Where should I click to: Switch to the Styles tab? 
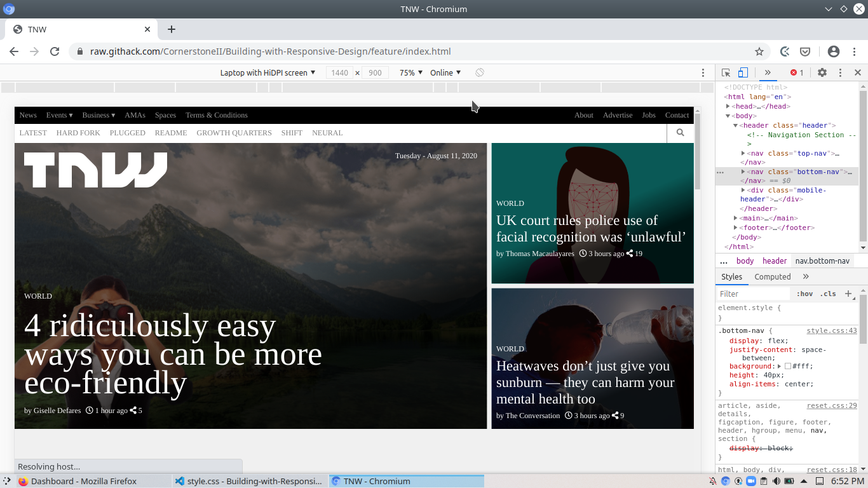(x=731, y=277)
